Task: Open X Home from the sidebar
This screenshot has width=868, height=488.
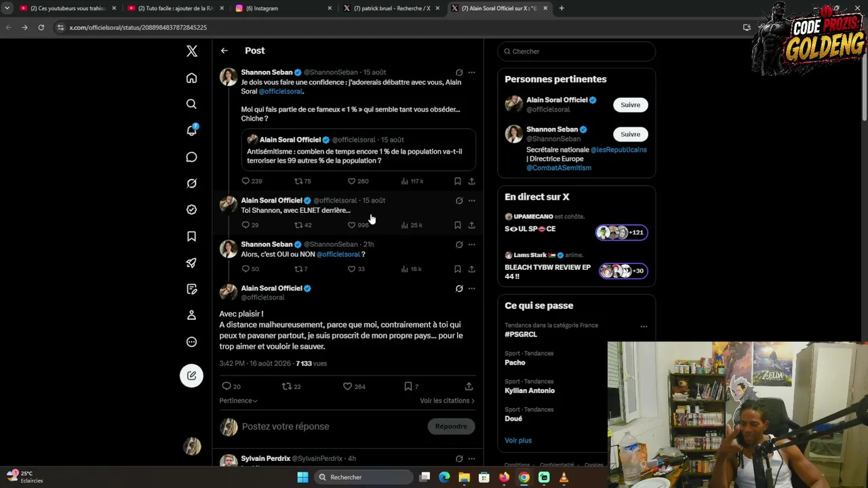Action: tap(191, 78)
